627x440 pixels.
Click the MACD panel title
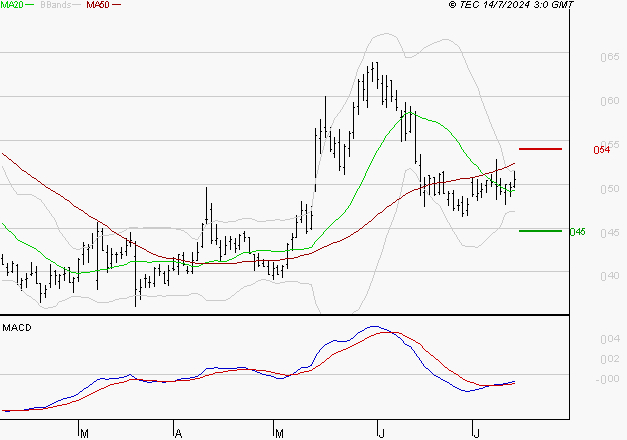click(x=17, y=328)
